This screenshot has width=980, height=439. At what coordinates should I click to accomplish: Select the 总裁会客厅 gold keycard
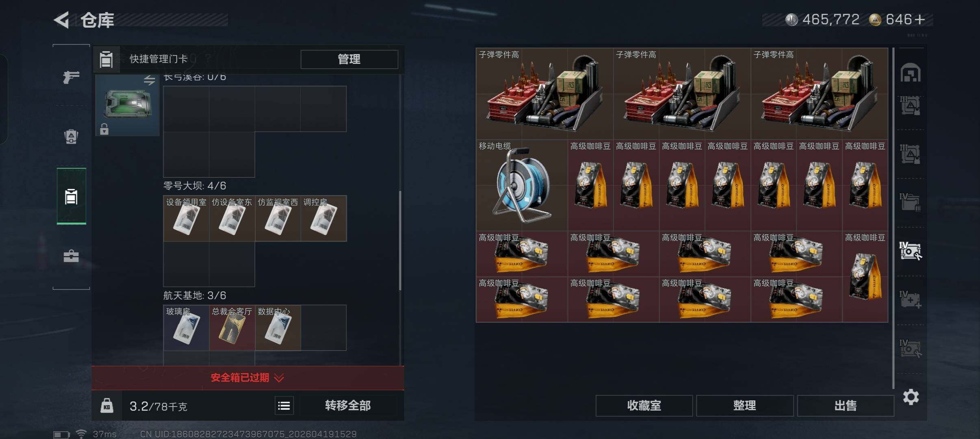[x=232, y=328]
